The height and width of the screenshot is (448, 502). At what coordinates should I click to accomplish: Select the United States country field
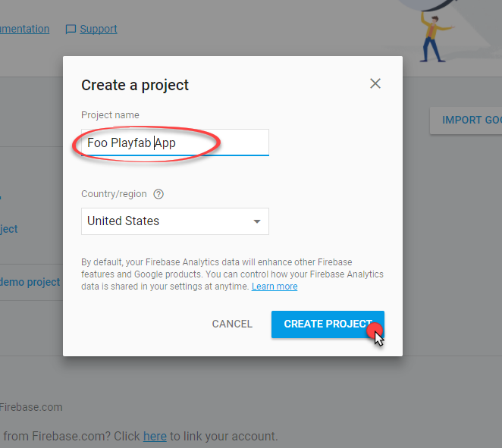tap(175, 221)
